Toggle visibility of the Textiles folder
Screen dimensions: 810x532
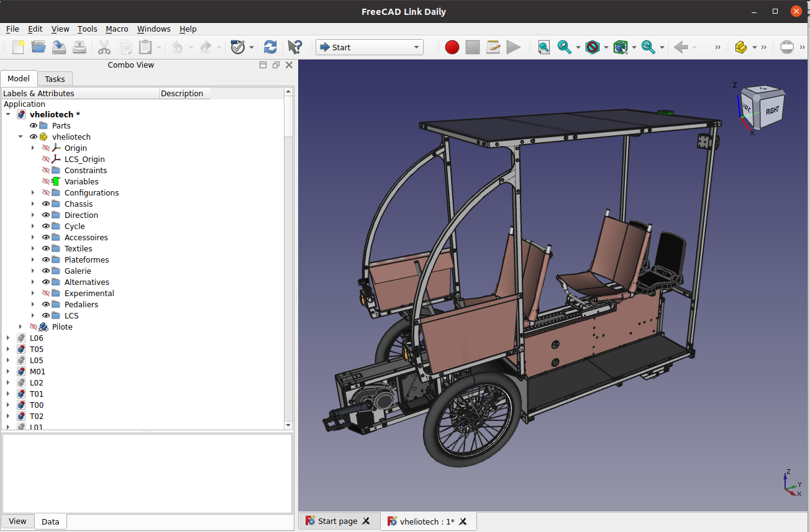pos(46,248)
